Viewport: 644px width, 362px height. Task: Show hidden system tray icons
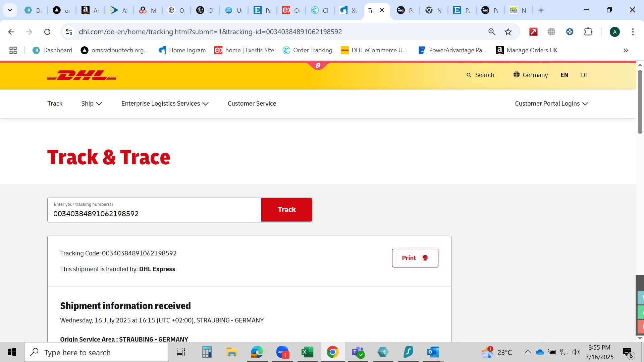[x=528, y=352]
